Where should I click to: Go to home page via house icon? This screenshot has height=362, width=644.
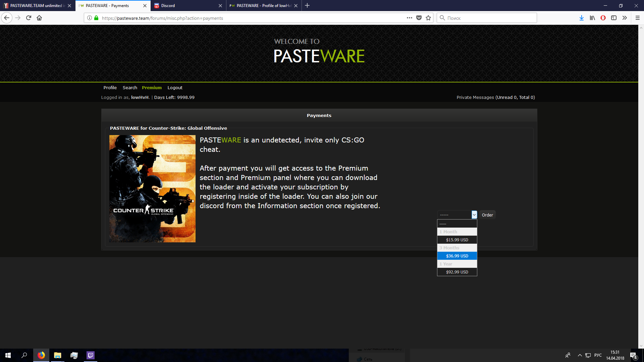point(39,18)
